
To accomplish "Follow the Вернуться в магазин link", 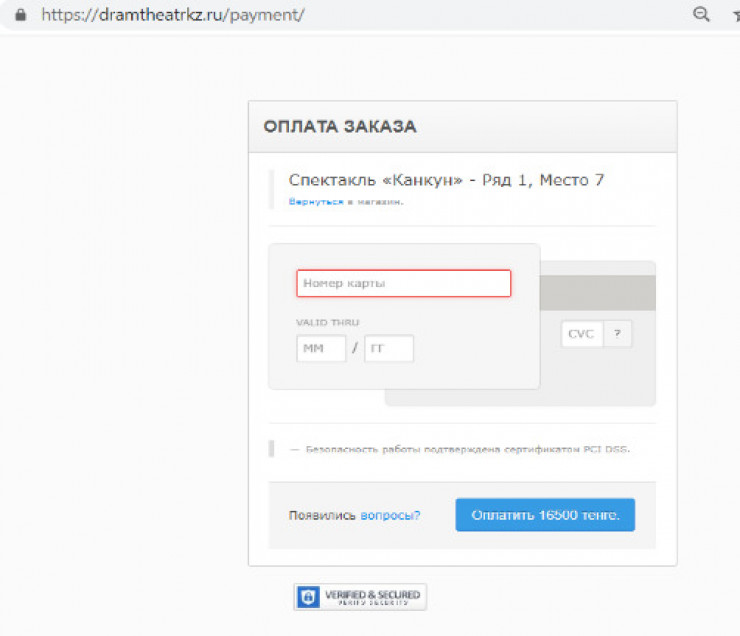I will click(x=317, y=201).
